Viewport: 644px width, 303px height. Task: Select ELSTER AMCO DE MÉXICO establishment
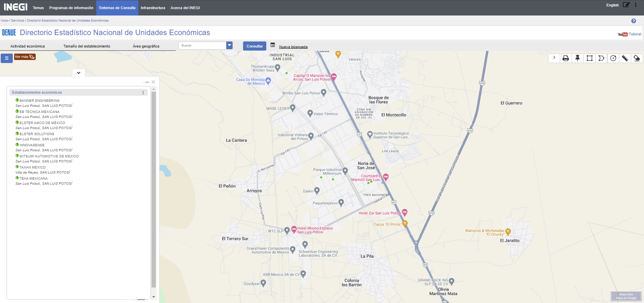tap(42, 123)
